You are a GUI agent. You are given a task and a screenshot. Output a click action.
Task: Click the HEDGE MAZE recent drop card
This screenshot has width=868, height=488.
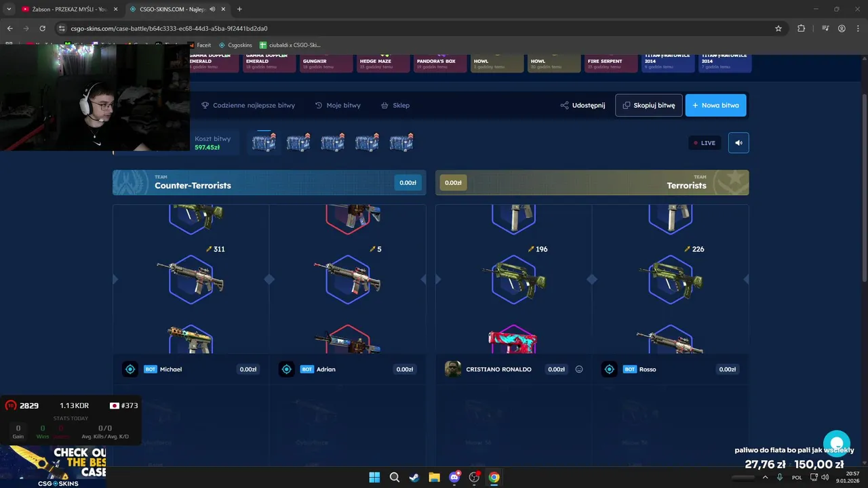(383, 63)
